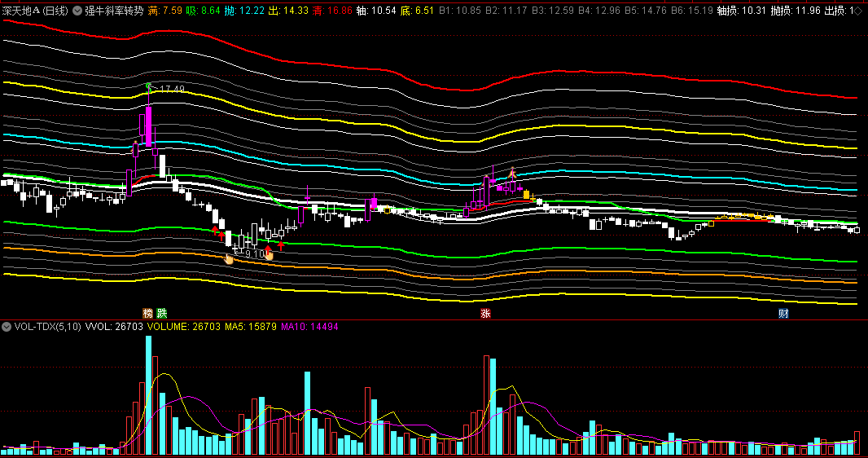Click the B3: 12.59 value
Viewport: 868px width, 458px height.
[x=552, y=10]
